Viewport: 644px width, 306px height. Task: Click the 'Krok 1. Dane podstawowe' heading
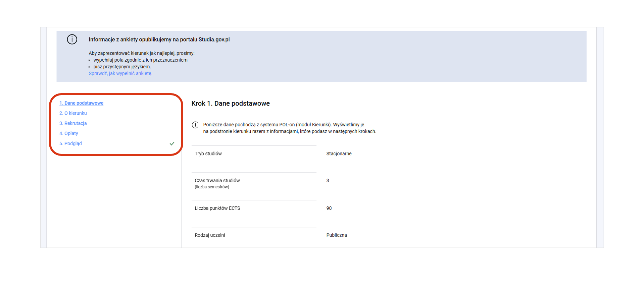click(x=230, y=104)
